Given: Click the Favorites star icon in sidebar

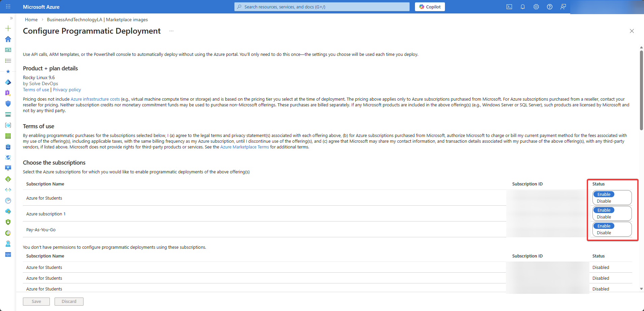Looking at the screenshot, I should 8,71.
